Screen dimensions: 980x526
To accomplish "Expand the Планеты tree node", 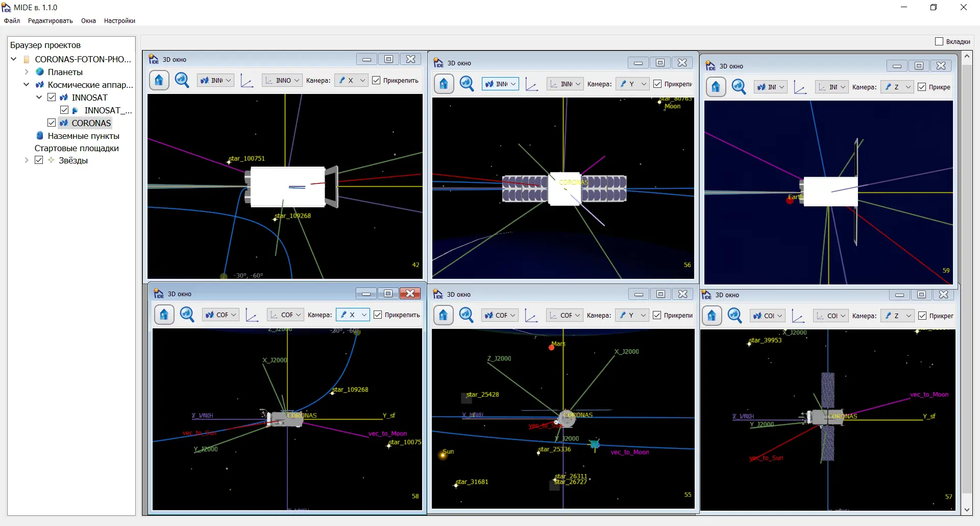I will pyautogui.click(x=27, y=72).
